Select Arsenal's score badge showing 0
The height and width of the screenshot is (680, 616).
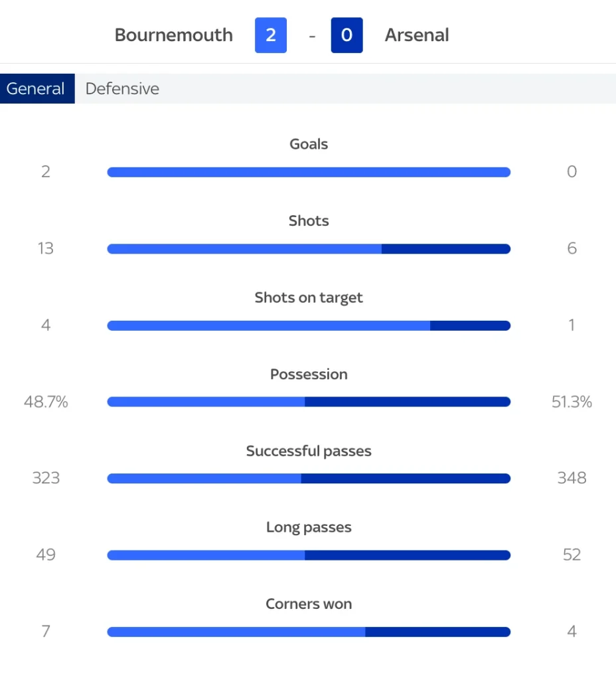click(x=346, y=35)
